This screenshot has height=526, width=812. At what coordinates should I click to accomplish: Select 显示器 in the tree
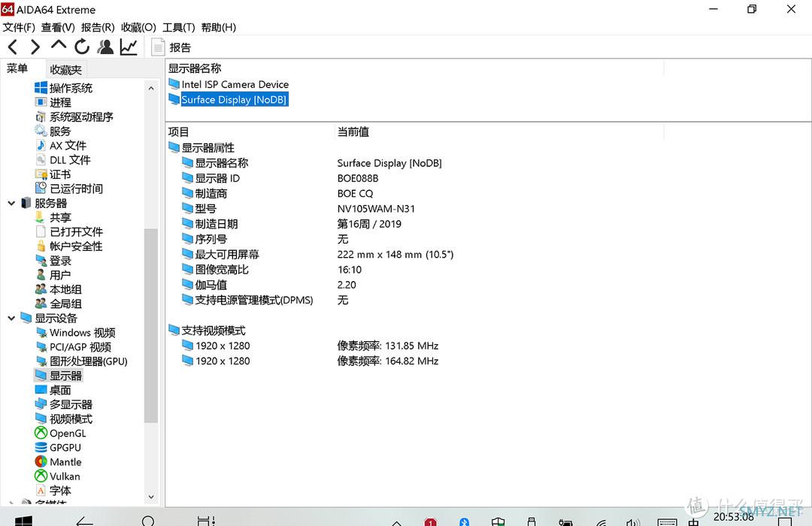pyautogui.click(x=59, y=376)
